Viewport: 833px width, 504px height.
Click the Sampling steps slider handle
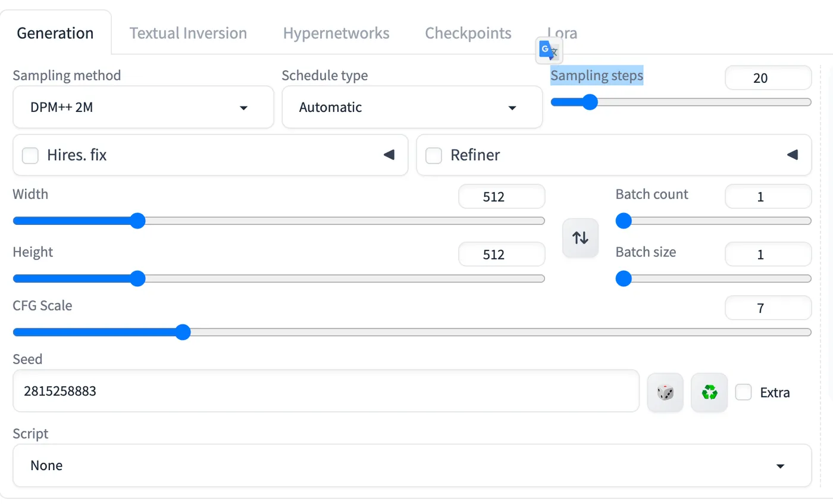pos(590,102)
